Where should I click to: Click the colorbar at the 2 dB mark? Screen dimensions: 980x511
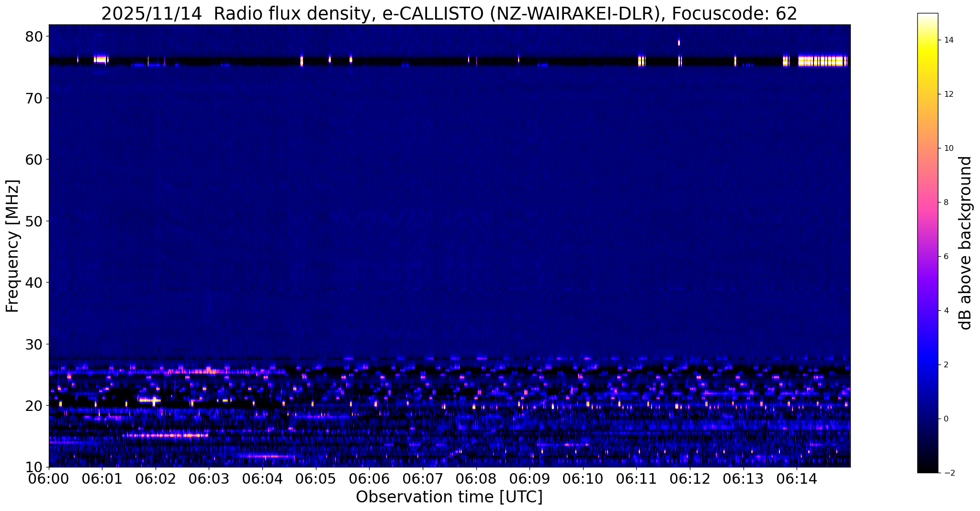tap(927, 364)
